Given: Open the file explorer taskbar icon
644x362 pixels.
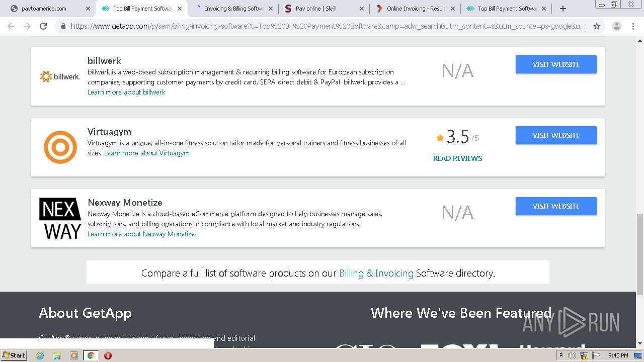Looking at the screenshot, I should (x=57, y=355).
